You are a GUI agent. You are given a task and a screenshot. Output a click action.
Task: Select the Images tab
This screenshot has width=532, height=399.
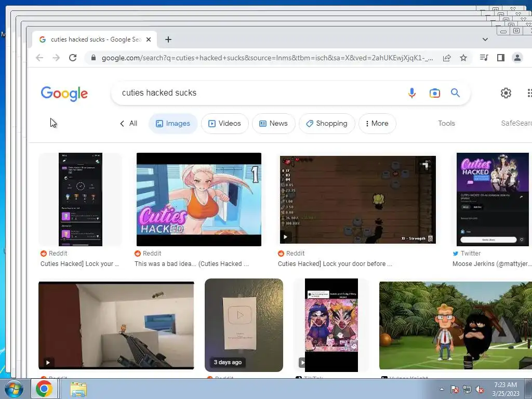173,124
